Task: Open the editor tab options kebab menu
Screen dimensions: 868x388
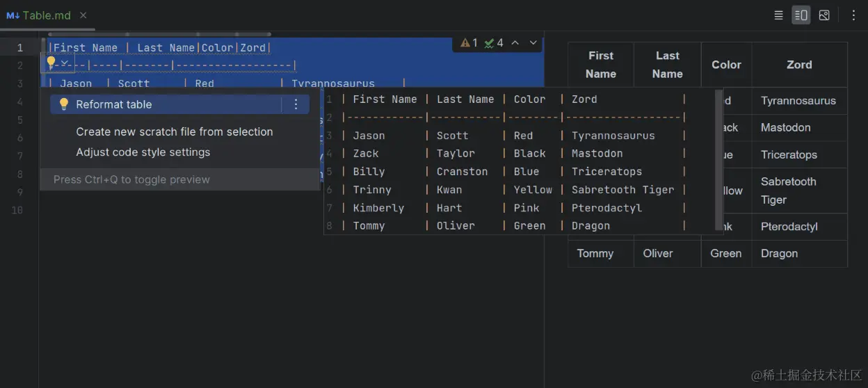Action: click(854, 15)
